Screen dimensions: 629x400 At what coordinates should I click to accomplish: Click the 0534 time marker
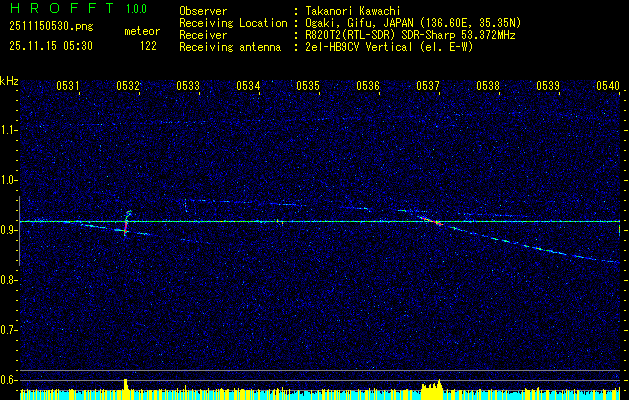248,86
